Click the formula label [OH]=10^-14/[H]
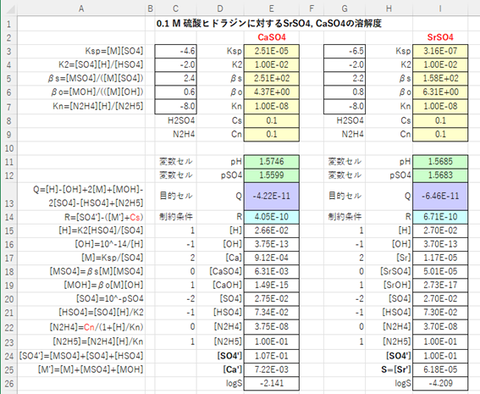This screenshot has height=394, width=480. click(x=109, y=244)
